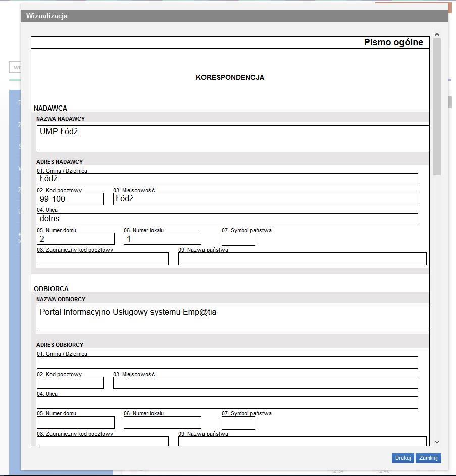Click sender Ulica field 'dolns'
The width and height of the screenshot is (456, 476).
(x=227, y=219)
